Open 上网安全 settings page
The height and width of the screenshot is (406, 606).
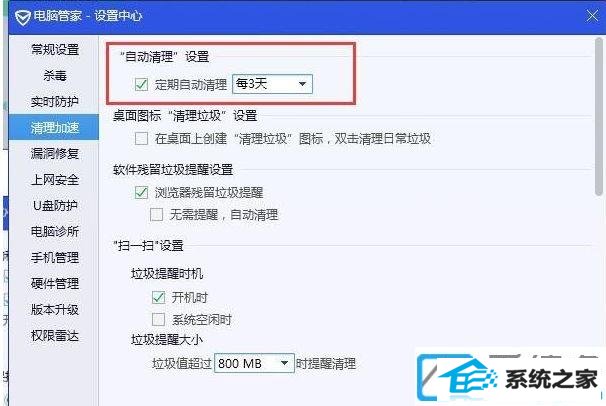pos(54,179)
